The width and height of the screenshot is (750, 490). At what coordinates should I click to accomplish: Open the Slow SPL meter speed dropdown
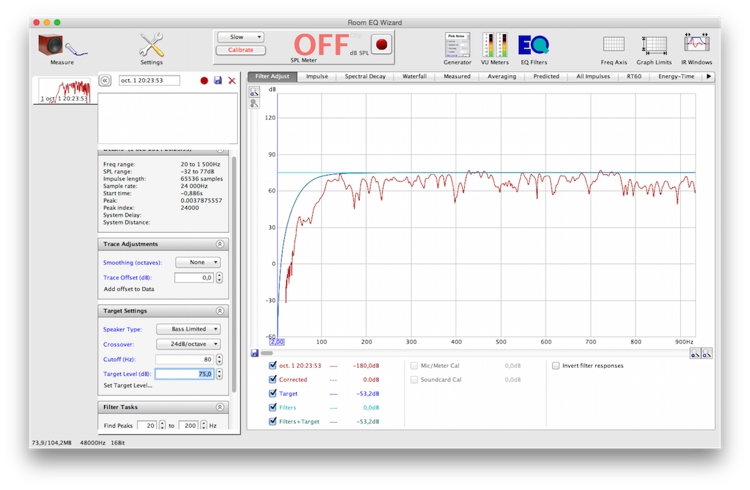(x=241, y=37)
